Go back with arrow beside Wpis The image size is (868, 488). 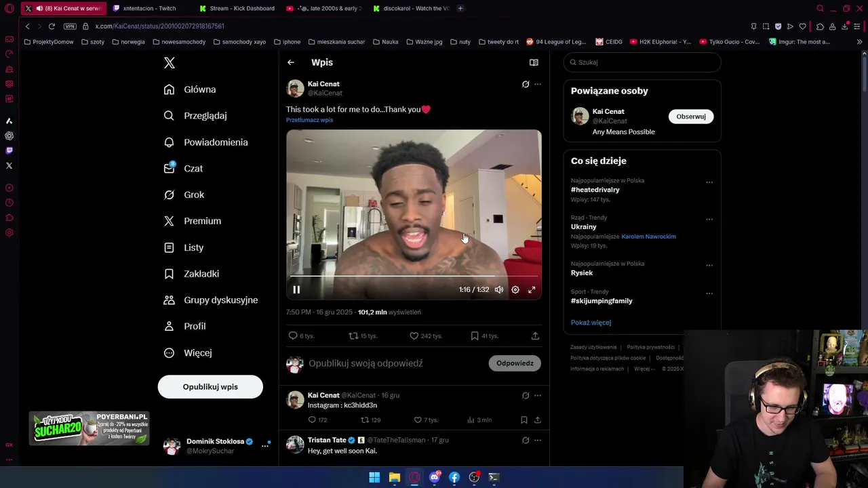[291, 62]
